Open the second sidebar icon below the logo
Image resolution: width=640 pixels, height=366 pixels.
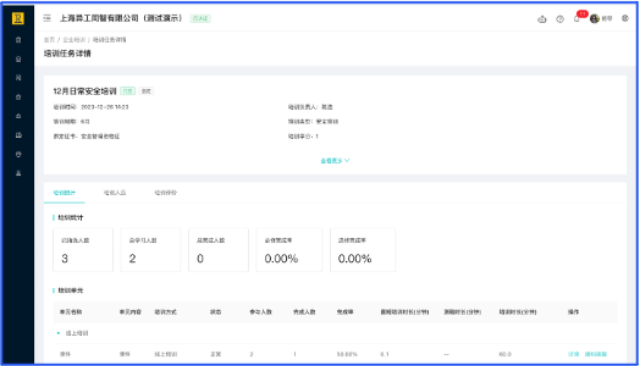(18, 59)
